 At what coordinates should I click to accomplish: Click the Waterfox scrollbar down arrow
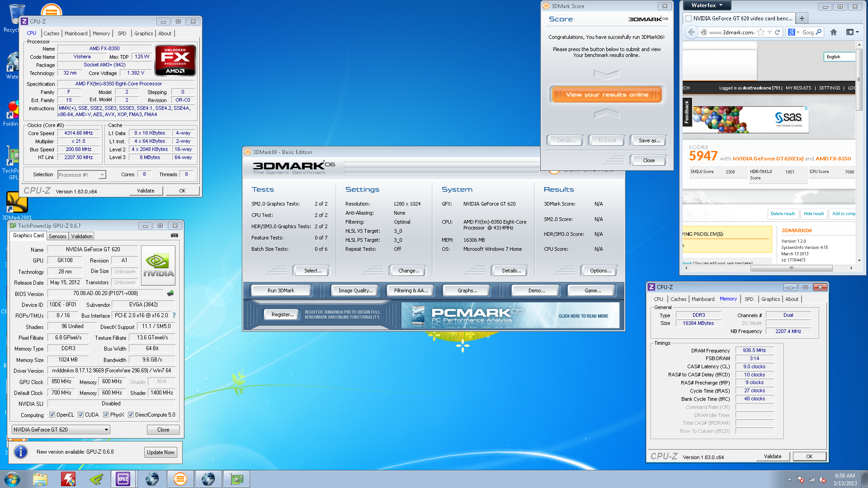(859, 260)
